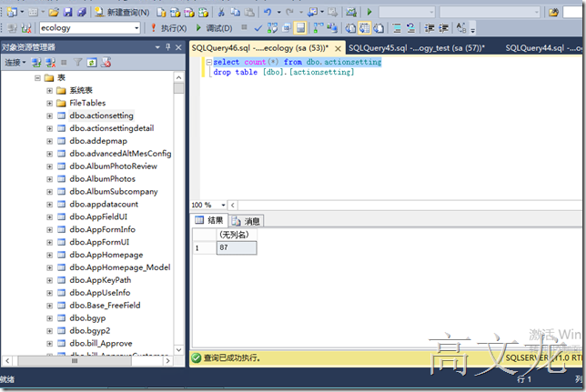Viewport: 586px width, 392px height.
Task: Click Object Explorer vertical scrollbar down arrow
Action: (178, 350)
